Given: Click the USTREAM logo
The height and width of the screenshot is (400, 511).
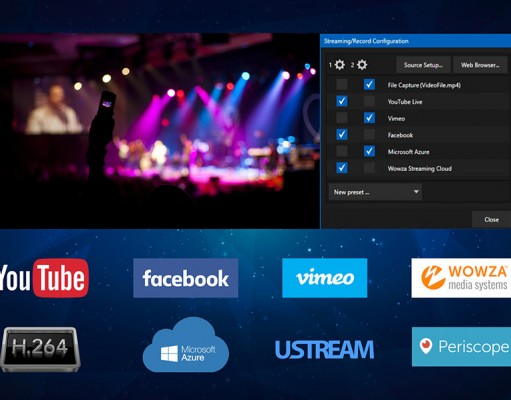Looking at the screenshot, I should pos(325,349).
